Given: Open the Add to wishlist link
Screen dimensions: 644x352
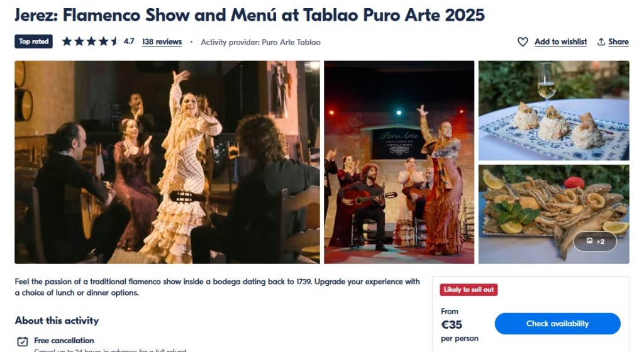Looking at the screenshot, I should [x=560, y=42].
